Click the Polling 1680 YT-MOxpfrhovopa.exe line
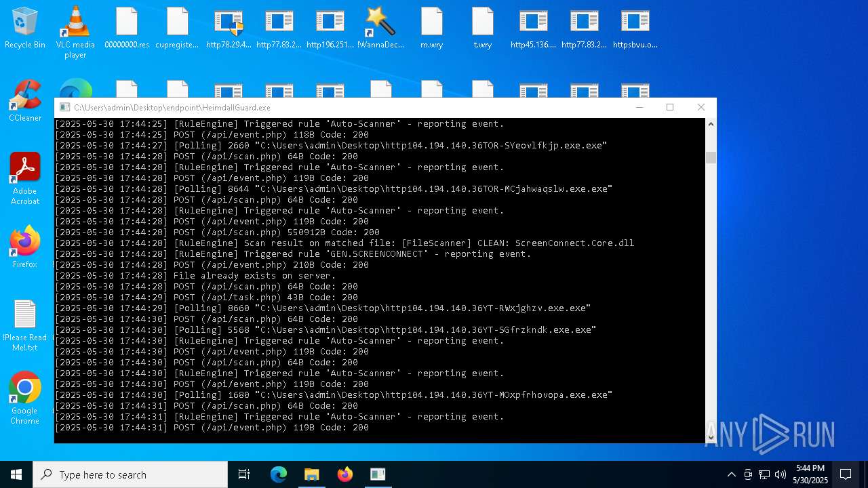The height and width of the screenshot is (488, 868). (334, 395)
